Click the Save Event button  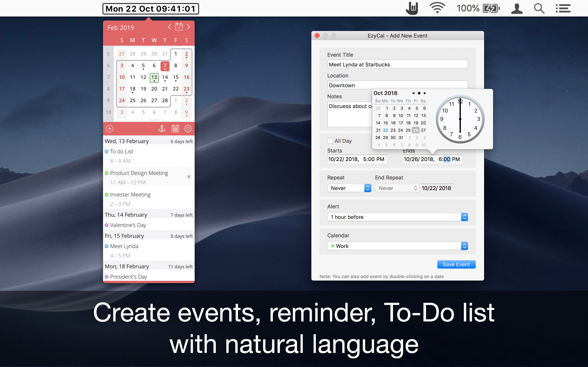click(456, 264)
